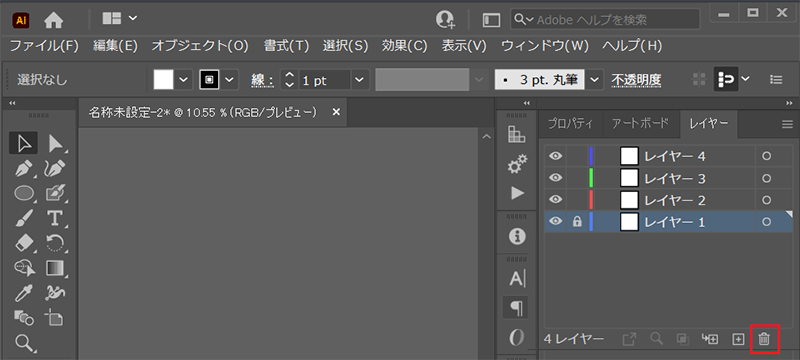Select the Type tool
The image size is (800, 360).
tap(55, 218)
